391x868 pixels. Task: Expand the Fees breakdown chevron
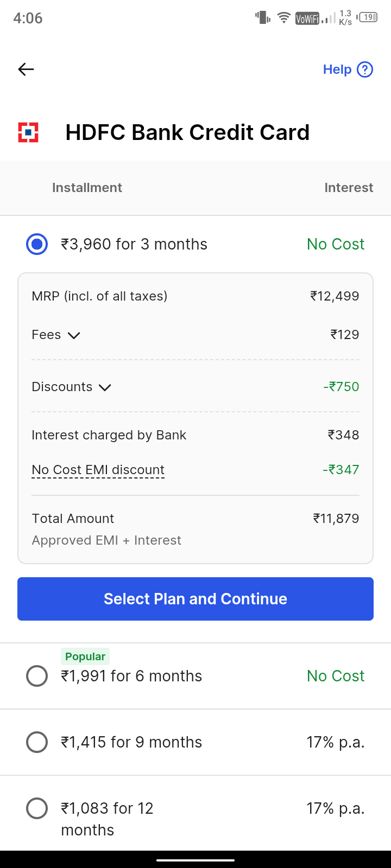(x=74, y=335)
